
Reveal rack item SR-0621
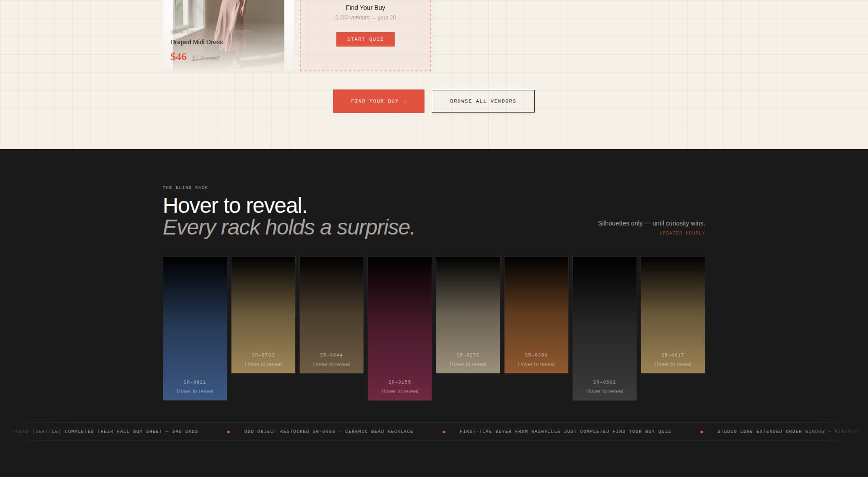[x=195, y=328]
